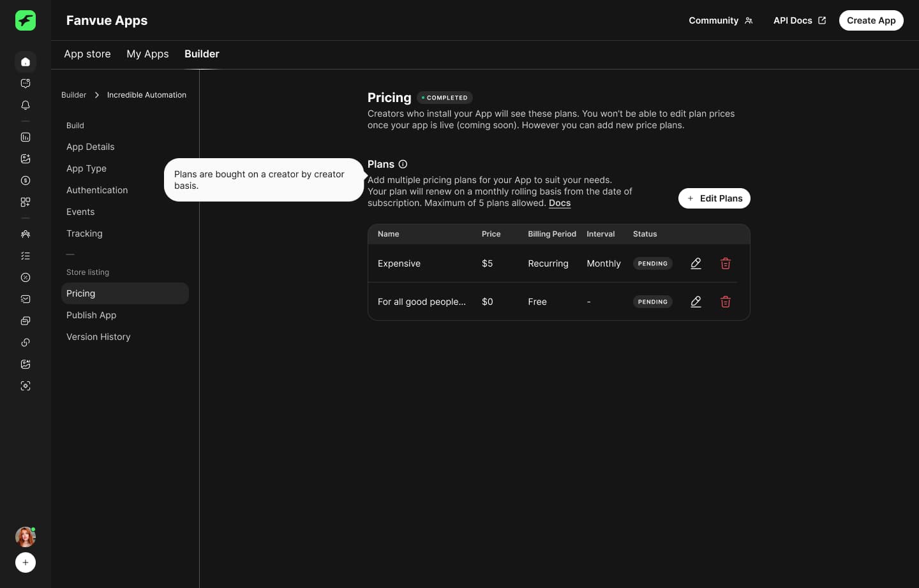The image size is (919, 588).
Task: Click the green Fanvue logo
Action: coord(26,20)
